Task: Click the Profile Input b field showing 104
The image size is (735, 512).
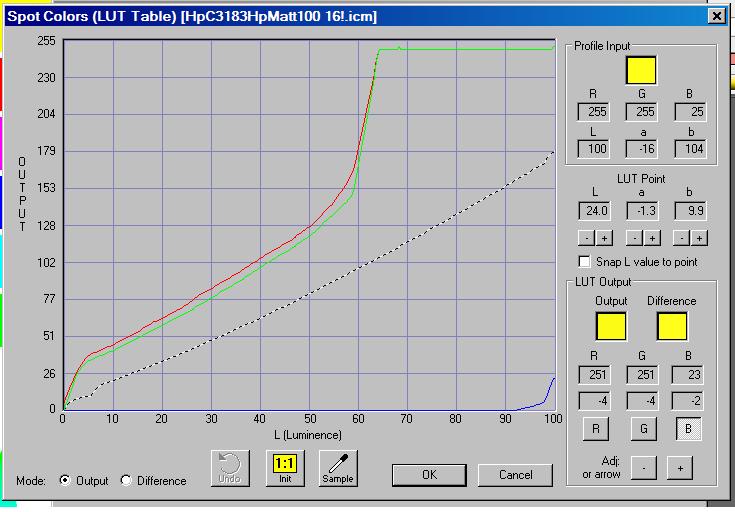Action: (x=690, y=149)
